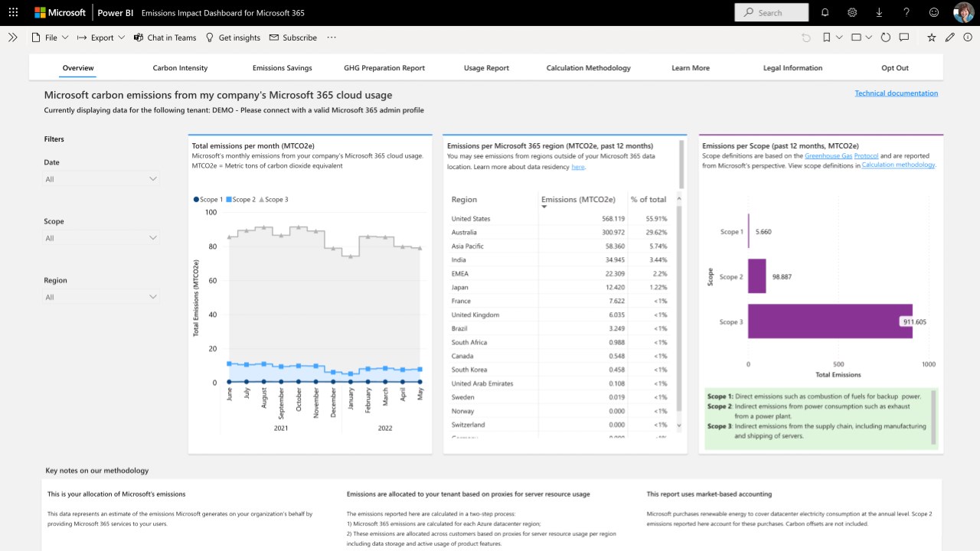Select the United Kingdom table row
The image size is (980, 551).
pos(559,315)
